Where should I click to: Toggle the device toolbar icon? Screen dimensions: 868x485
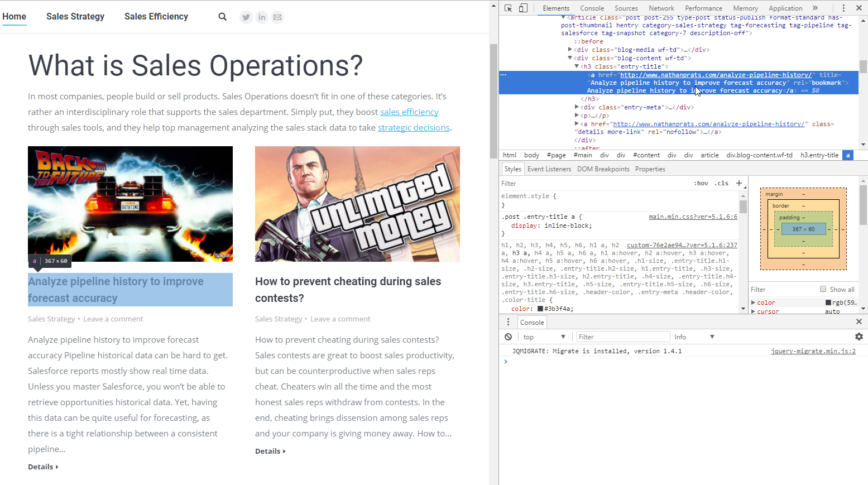(x=523, y=8)
